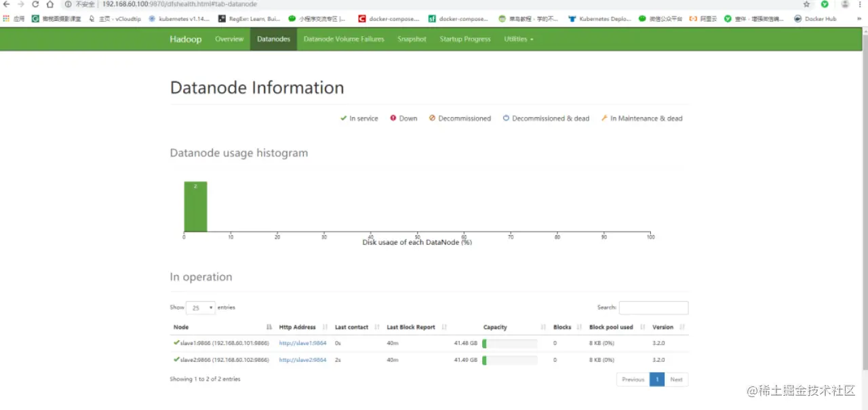Image resolution: width=868 pixels, height=410 pixels.
Task: Focus the table Search input field
Action: pyautogui.click(x=654, y=308)
